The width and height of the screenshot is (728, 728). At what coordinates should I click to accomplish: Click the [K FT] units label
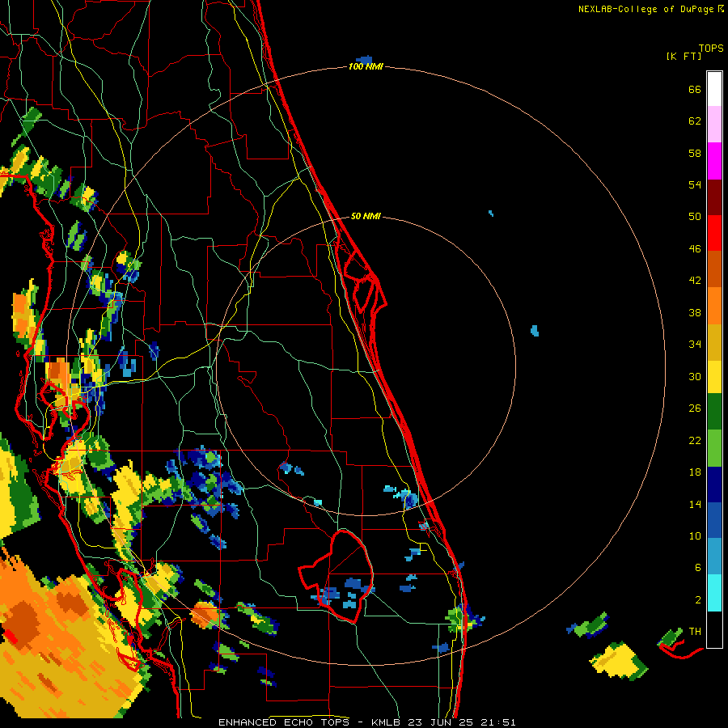pos(684,57)
